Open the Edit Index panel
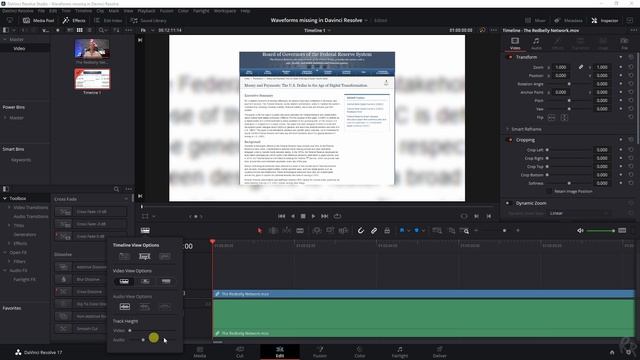The image size is (640, 360). tap(108, 20)
